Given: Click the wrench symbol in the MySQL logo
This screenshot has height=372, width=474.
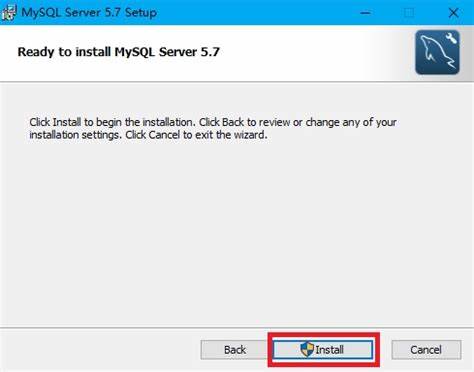Looking at the screenshot, I should pos(451,38).
